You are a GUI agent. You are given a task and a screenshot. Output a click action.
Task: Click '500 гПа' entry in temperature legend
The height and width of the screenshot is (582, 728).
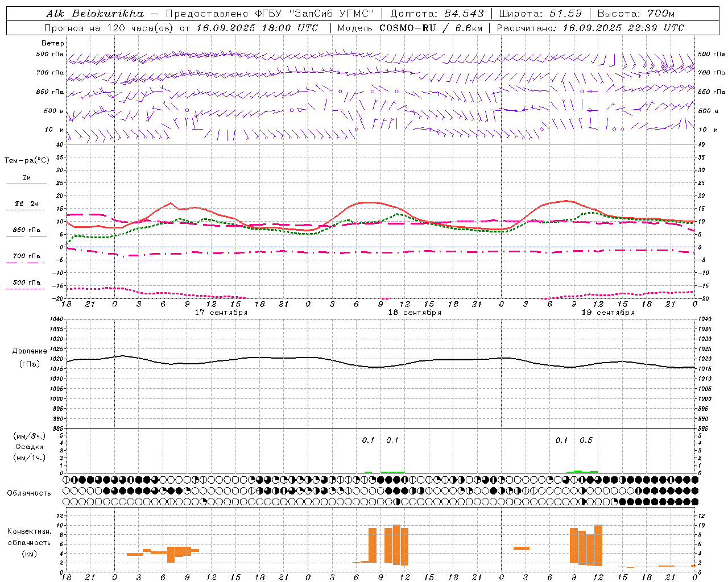click(26, 282)
